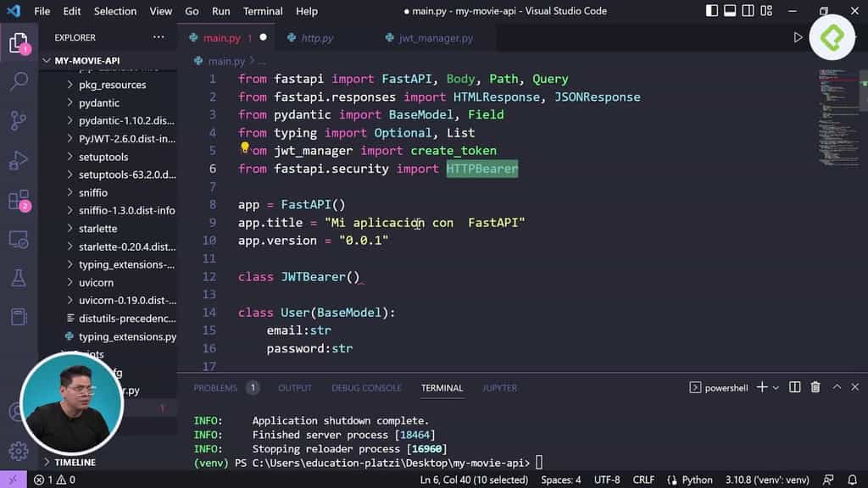Image resolution: width=868 pixels, height=488 pixels.
Task: Select the Search icon in the activity bar
Action: coord(19,81)
